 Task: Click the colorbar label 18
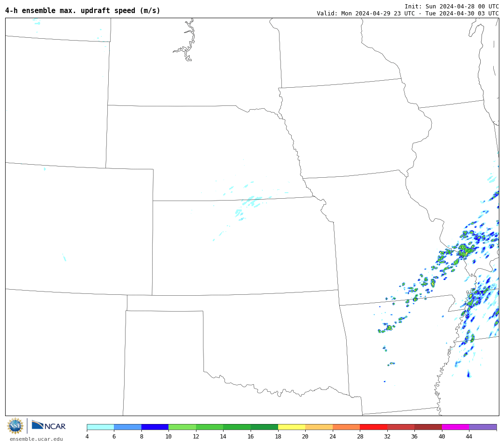point(278,437)
